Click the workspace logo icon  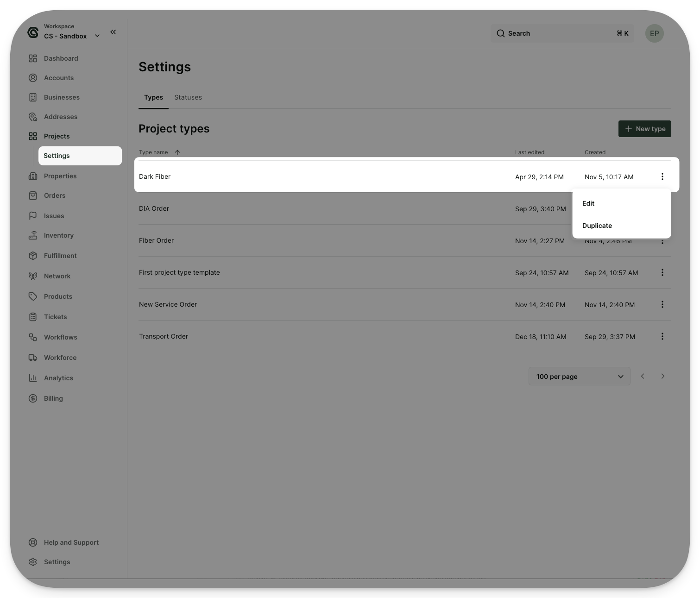click(x=33, y=32)
